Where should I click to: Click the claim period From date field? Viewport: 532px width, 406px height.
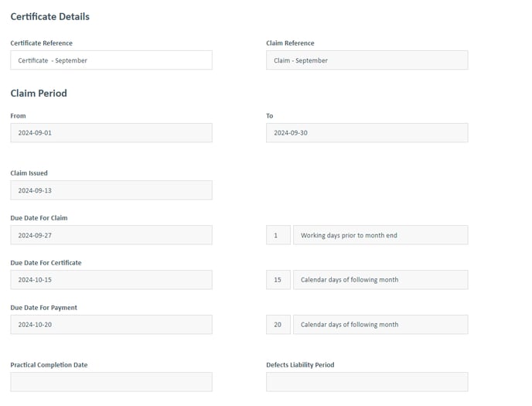click(x=111, y=132)
